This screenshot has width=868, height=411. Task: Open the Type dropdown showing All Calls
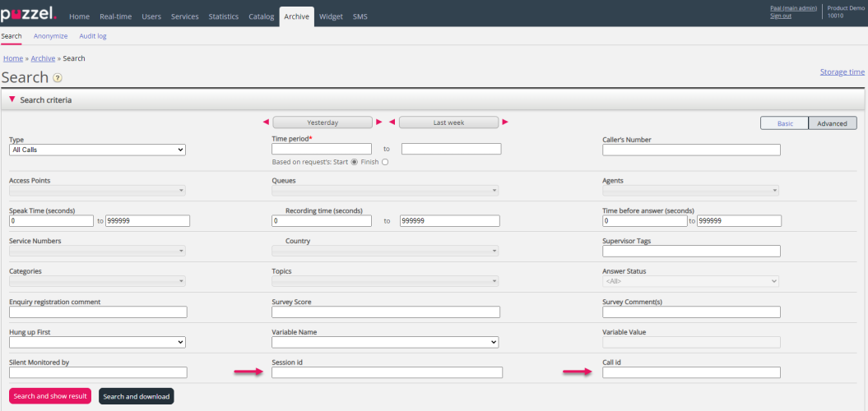(97, 150)
